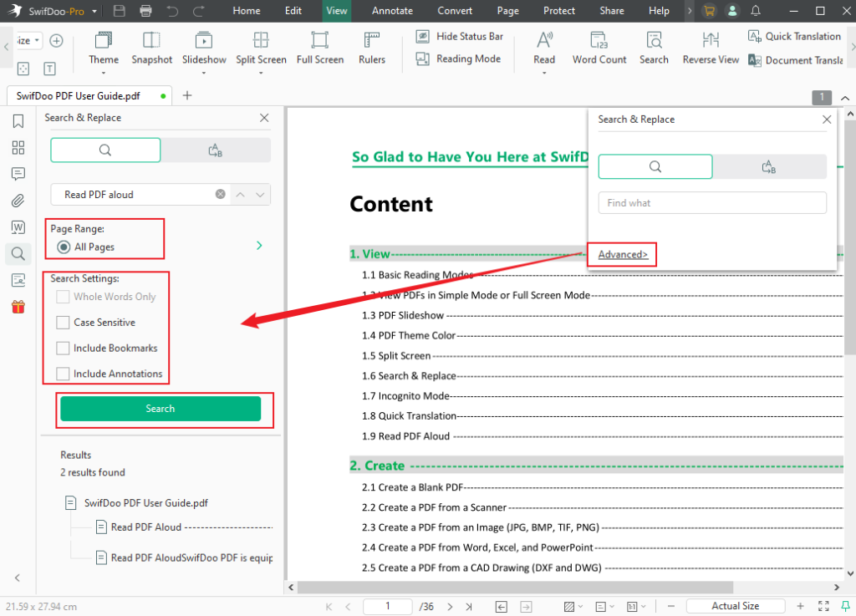856x616 pixels.
Task: Click the page number input field
Action: tap(387, 605)
